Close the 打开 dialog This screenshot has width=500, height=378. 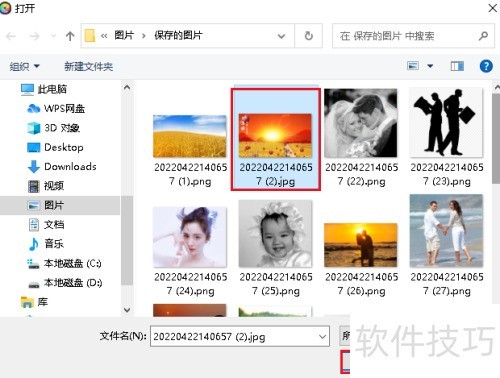pos(493,8)
